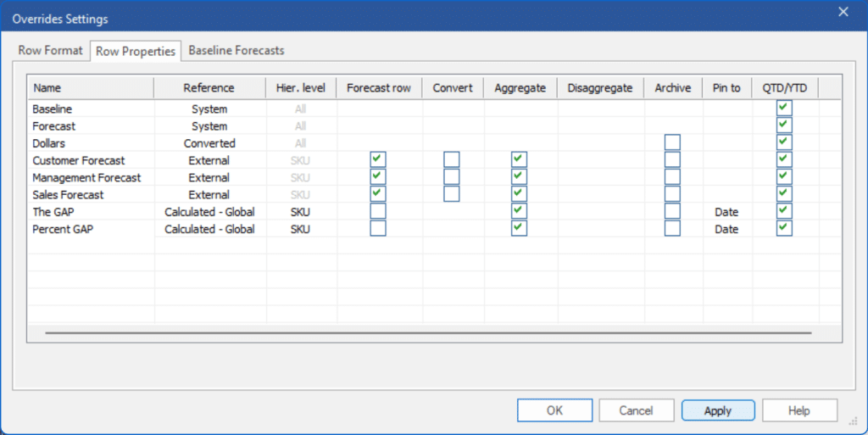
Task: Enable Convert for Management Forecast
Action: click(452, 177)
